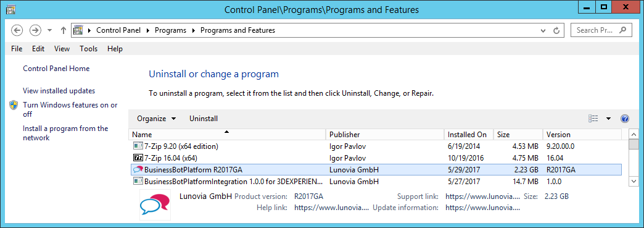Sort by the Size column header
This screenshot has height=228, width=644.
(x=518, y=135)
